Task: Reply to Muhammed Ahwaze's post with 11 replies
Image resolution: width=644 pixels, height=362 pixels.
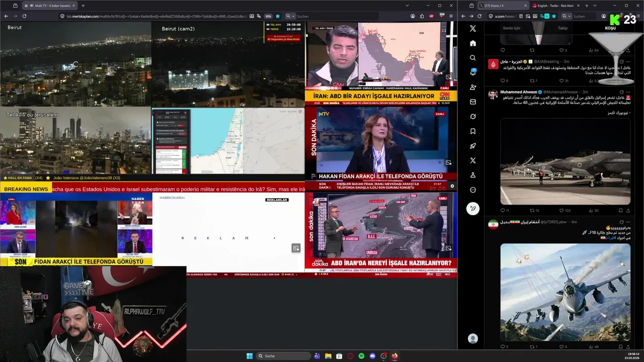Action: click(503, 211)
